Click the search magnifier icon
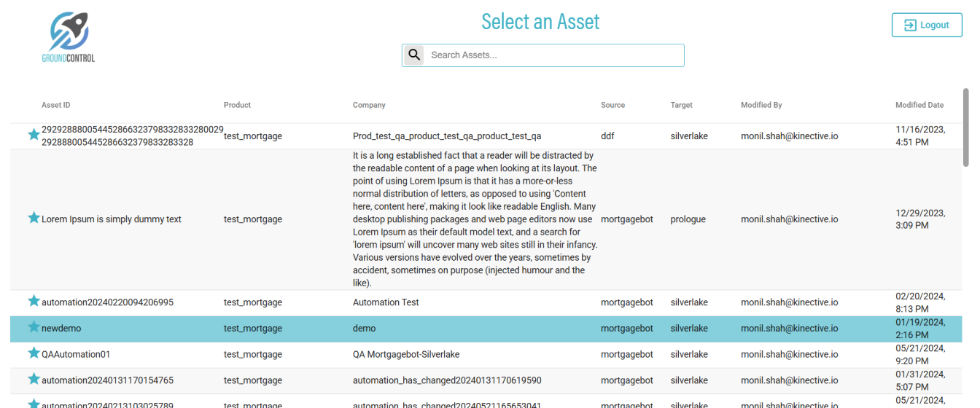980x408 pixels. pos(414,55)
